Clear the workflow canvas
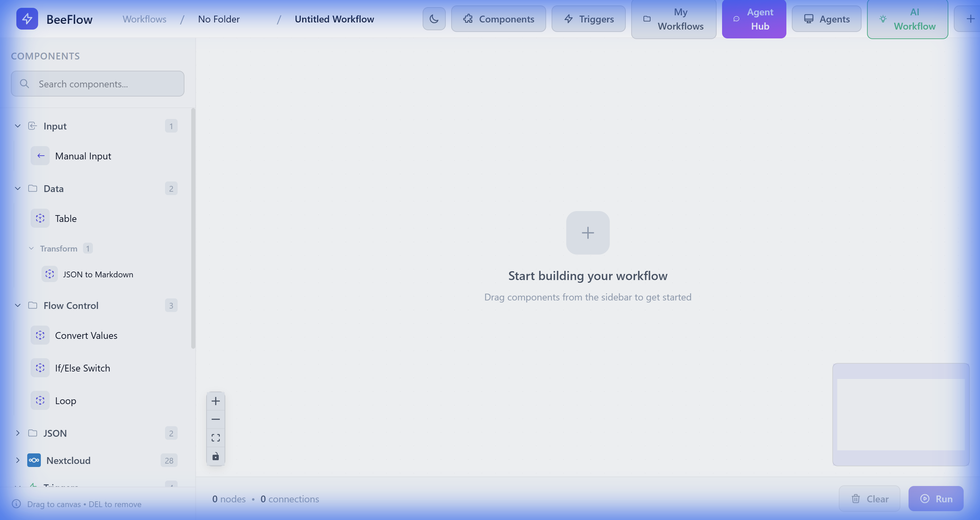The width and height of the screenshot is (980, 520). (869, 498)
